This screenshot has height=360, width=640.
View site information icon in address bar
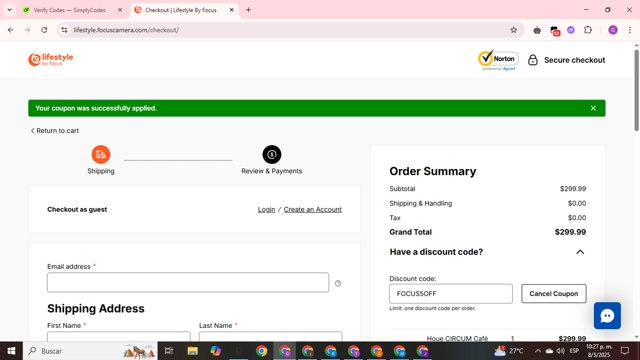click(x=64, y=30)
